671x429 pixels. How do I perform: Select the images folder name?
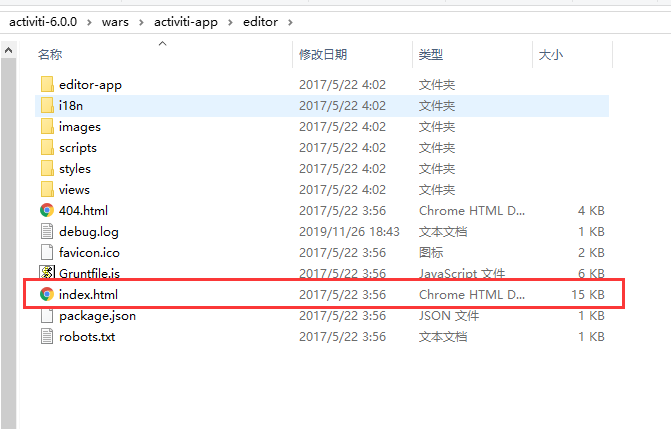(80, 127)
